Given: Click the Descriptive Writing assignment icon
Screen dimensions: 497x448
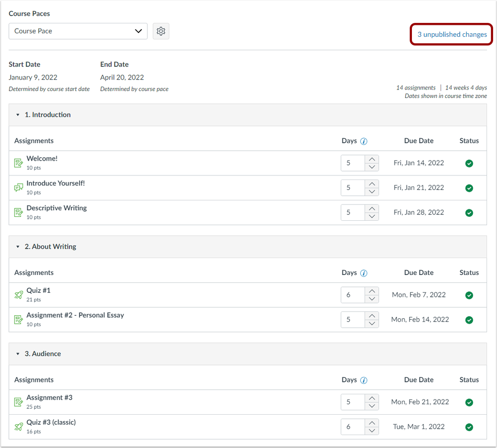Looking at the screenshot, I should (18, 212).
